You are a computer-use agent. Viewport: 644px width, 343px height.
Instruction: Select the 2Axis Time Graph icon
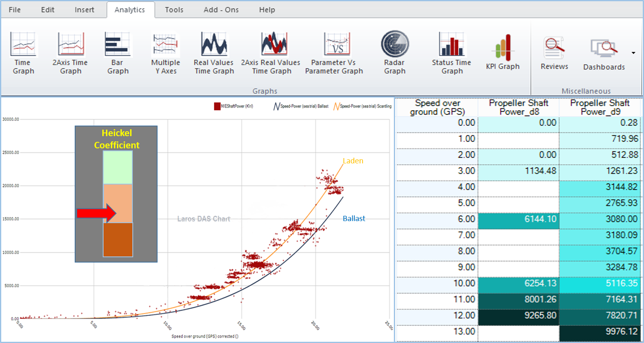pos(70,53)
